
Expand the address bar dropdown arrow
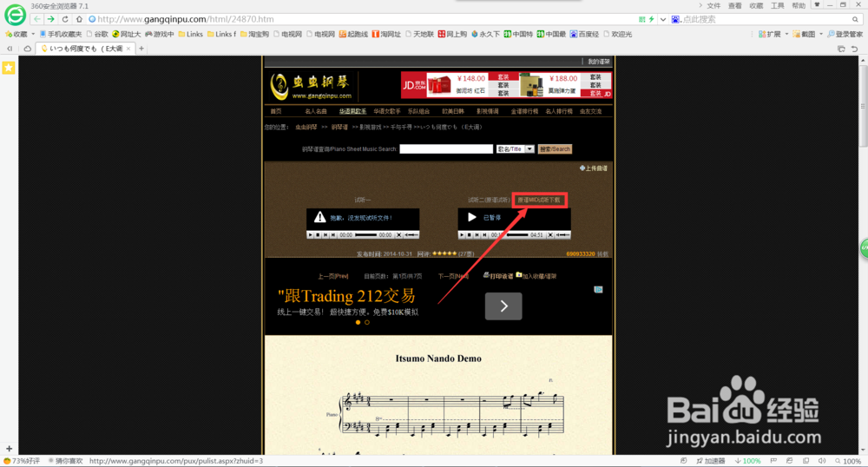coord(663,19)
